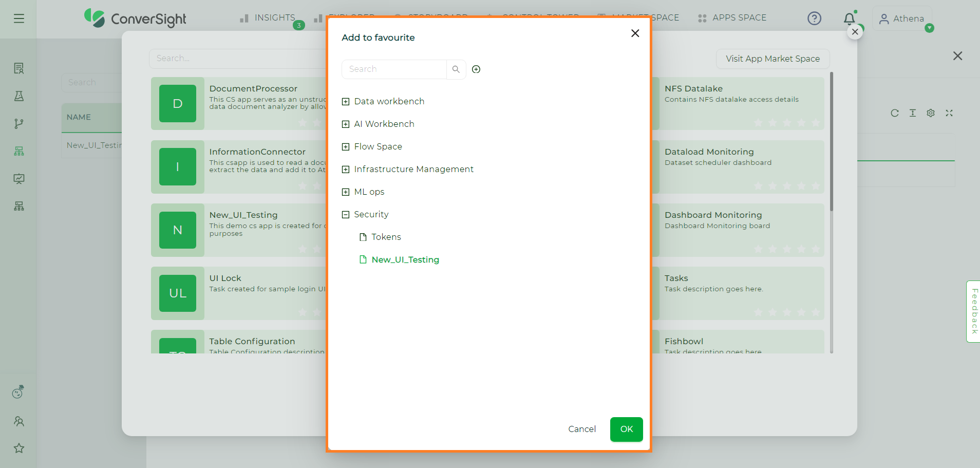This screenshot has height=468, width=980.
Task: Expand the Flow Space node
Action: click(346, 147)
